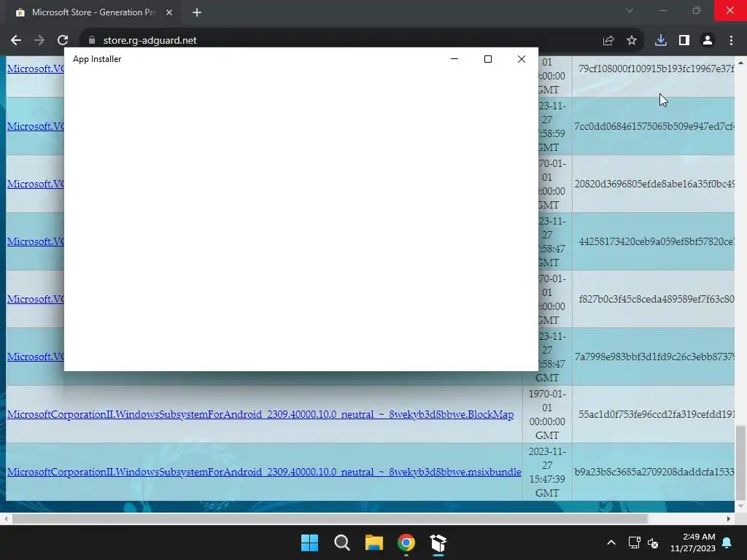Click the vertical page scrollbar thumb

coord(740,461)
